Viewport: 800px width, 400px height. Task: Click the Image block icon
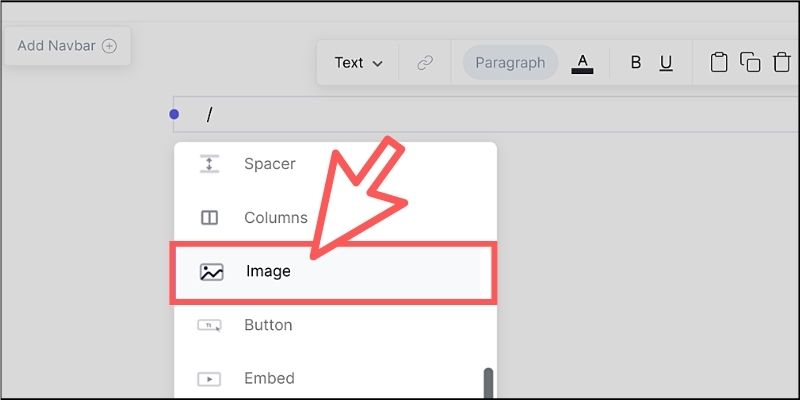211,272
